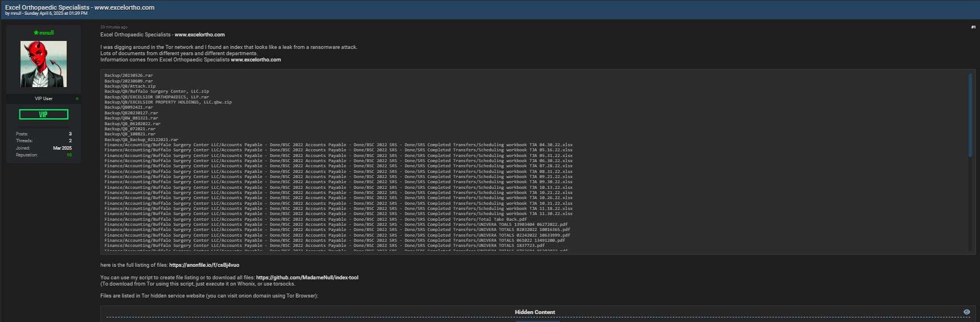Expand the Hidden Content section header

point(534,312)
